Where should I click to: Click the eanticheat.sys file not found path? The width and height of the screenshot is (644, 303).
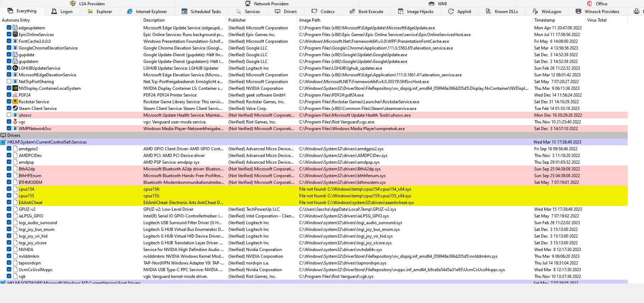point(356,202)
